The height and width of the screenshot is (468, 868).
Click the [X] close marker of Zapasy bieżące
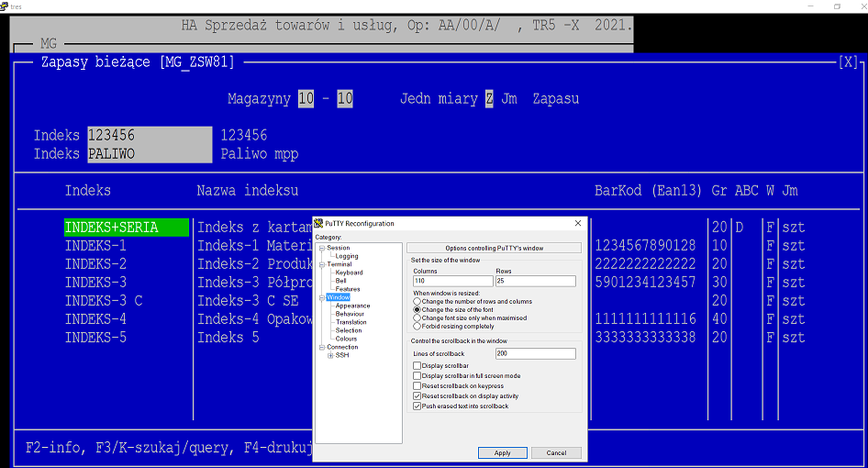(x=848, y=62)
